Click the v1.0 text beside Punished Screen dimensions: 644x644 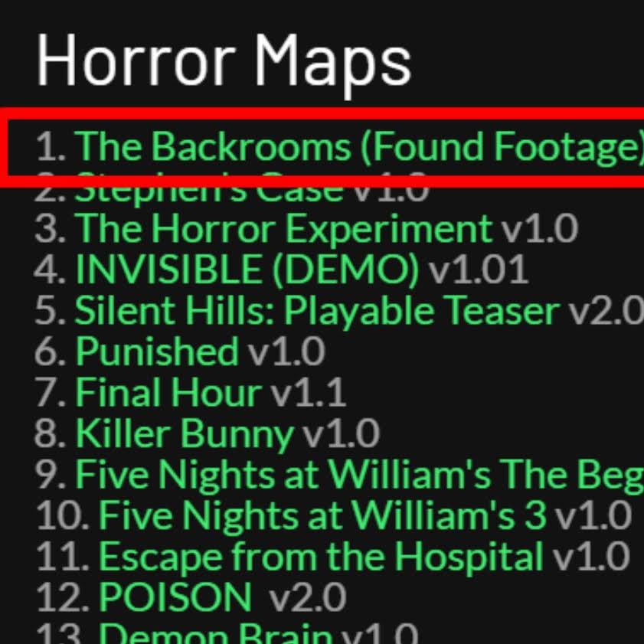coord(286,352)
